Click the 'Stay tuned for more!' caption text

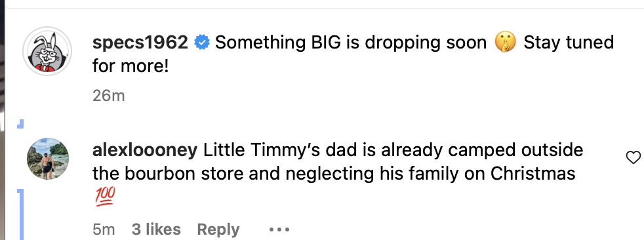pyautogui.click(x=353, y=54)
